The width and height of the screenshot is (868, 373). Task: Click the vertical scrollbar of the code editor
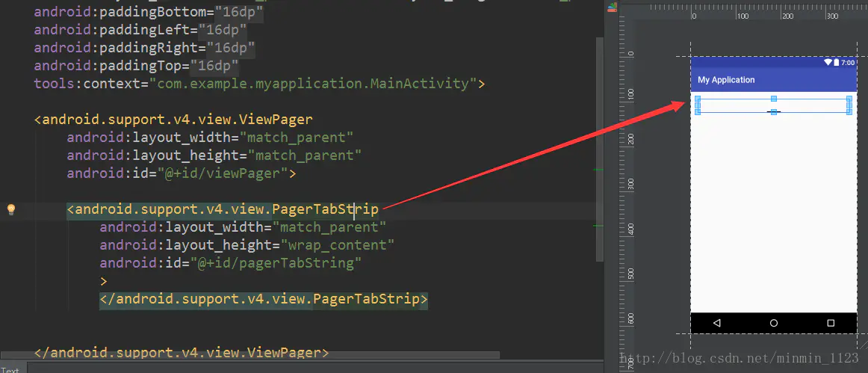[x=600, y=149]
